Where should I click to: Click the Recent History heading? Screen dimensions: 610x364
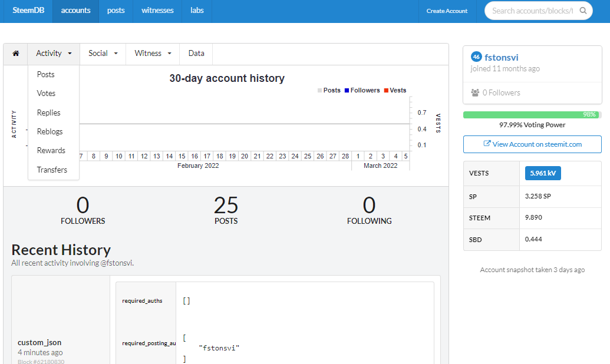(x=61, y=250)
